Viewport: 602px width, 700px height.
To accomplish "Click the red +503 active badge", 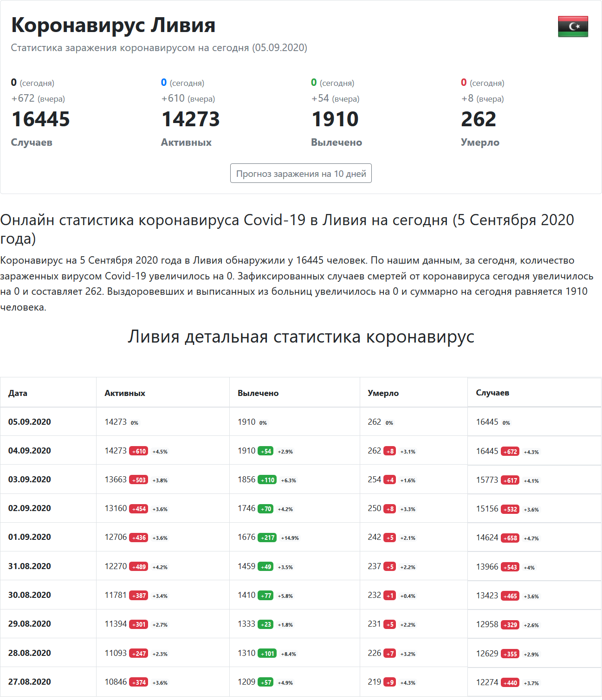I will pos(138,480).
